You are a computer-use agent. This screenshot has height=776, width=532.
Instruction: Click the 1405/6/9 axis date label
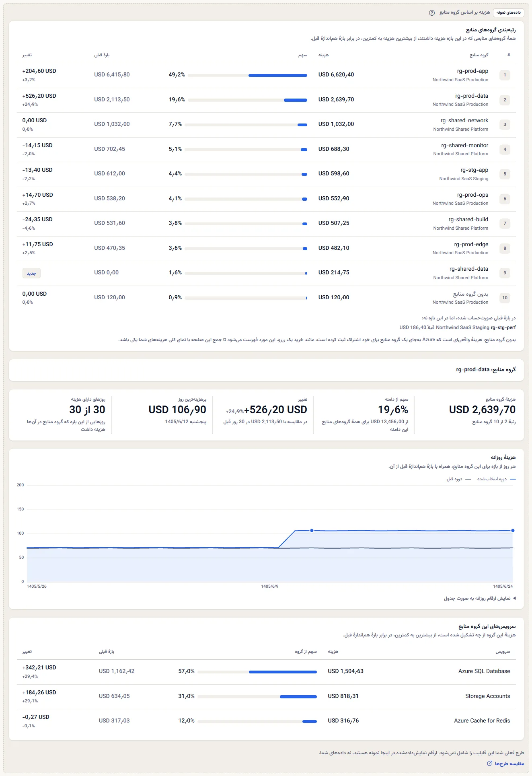coord(270,587)
